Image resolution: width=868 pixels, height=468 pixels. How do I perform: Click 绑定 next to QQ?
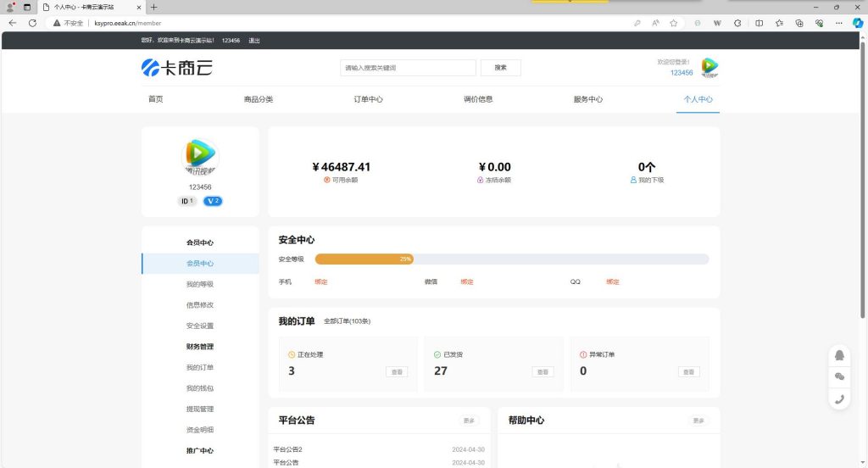coord(612,282)
